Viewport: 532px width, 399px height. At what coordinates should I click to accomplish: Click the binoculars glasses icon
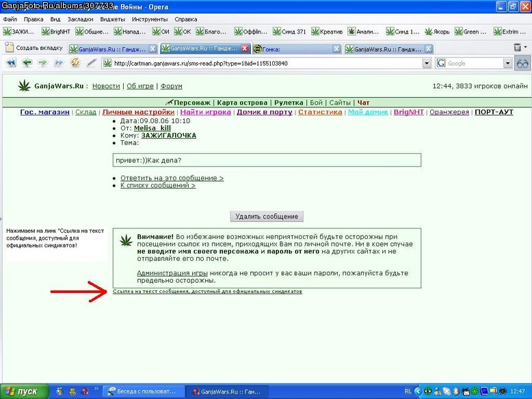522,64
